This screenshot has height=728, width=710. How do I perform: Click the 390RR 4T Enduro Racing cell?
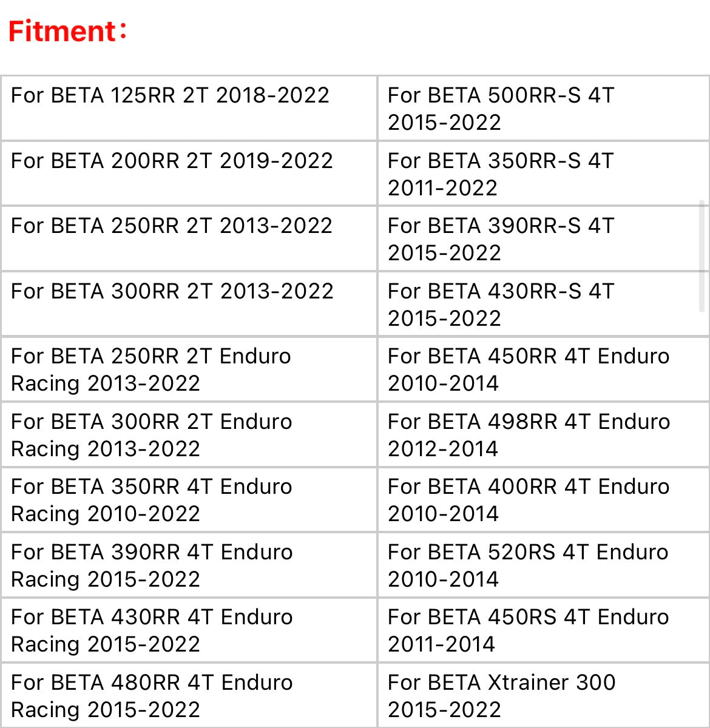[x=189, y=565]
